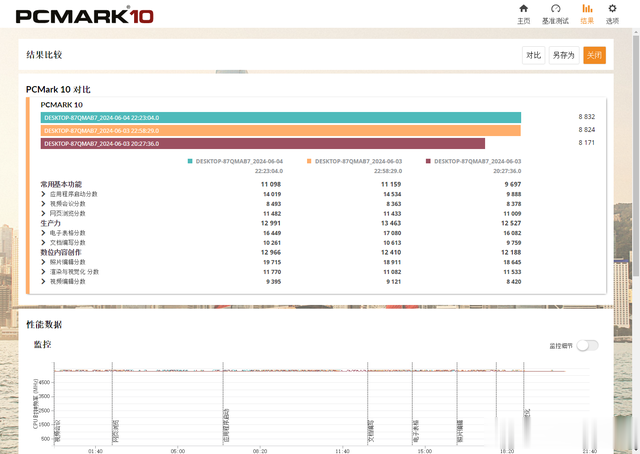Click the 性能数据 heading

click(44, 325)
